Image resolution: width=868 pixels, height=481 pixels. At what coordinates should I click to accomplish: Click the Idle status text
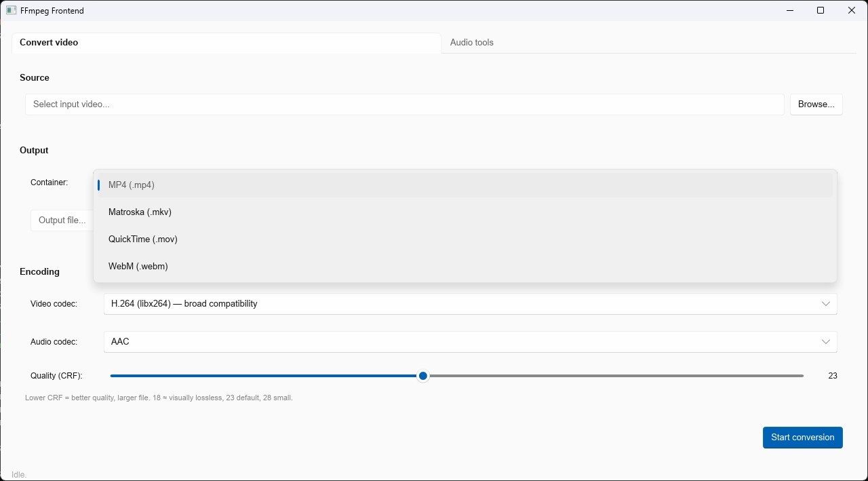click(19, 475)
